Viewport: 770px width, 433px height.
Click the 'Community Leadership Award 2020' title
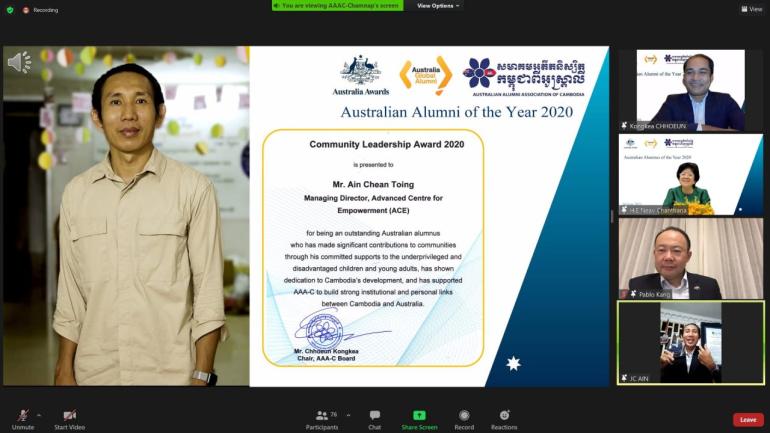(x=386, y=144)
